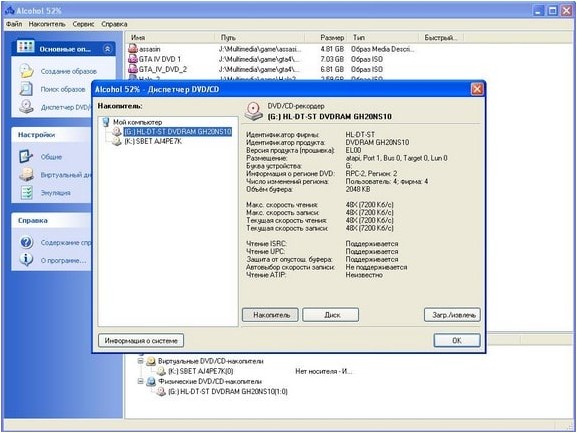Select Мой компьютер in the drive tree
The image size is (577, 433).
click(x=137, y=122)
